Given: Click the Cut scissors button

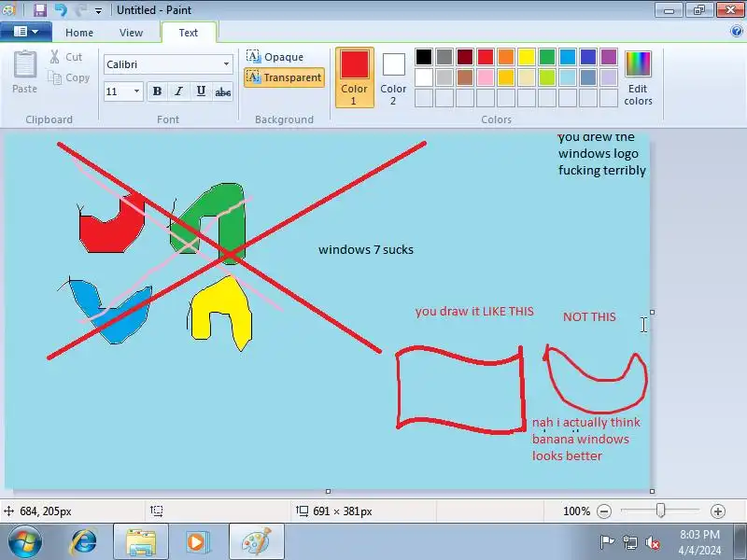Looking at the screenshot, I should (x=65, y=57).
